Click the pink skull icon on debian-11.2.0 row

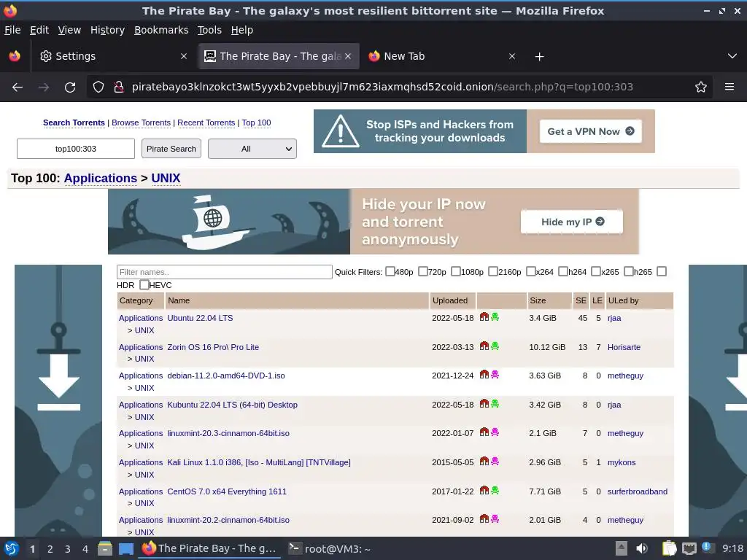[x=495, y=374]
